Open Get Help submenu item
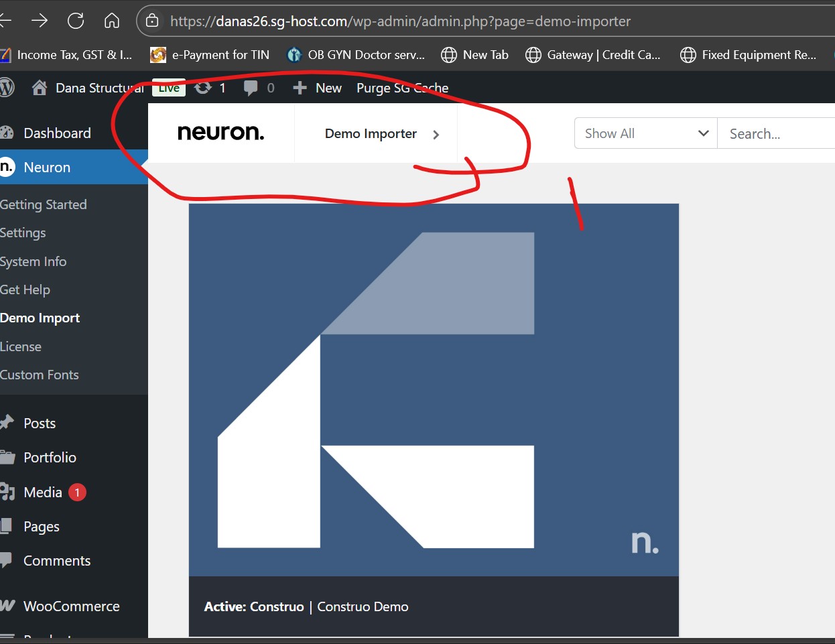 [25, 289]
